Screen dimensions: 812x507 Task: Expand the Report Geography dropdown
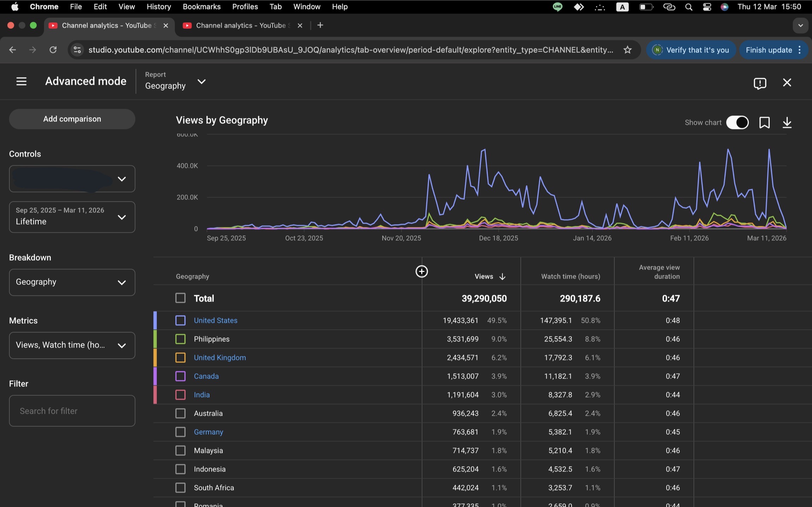click(x=201, y=82)
